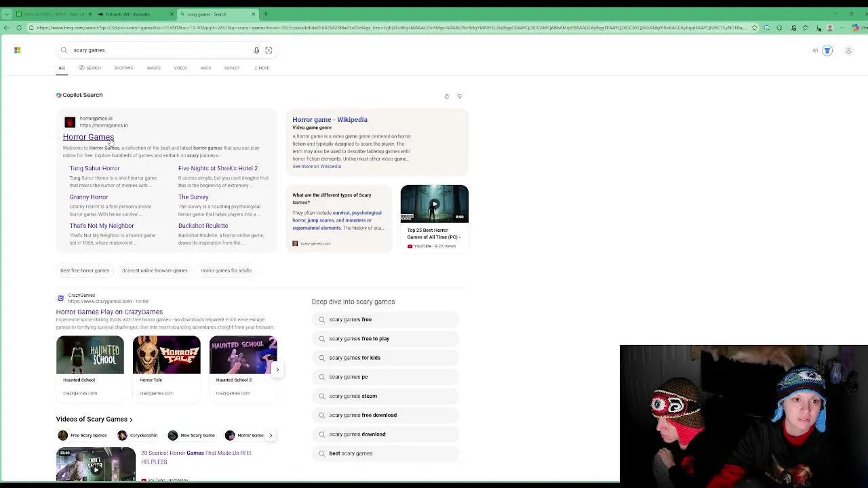
Task: Open the Horror Games result link
Action: [88, 138]
